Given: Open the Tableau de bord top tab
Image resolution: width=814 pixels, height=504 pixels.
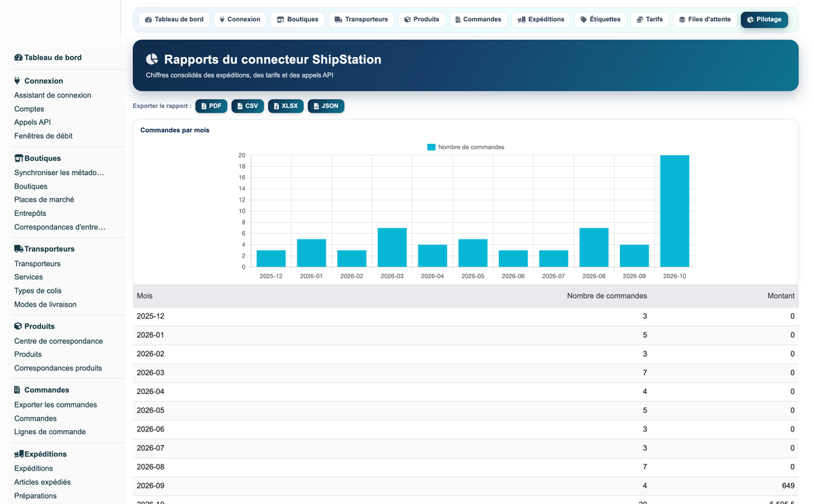Looking at the screenshot, I should click(x=174, y=20).
